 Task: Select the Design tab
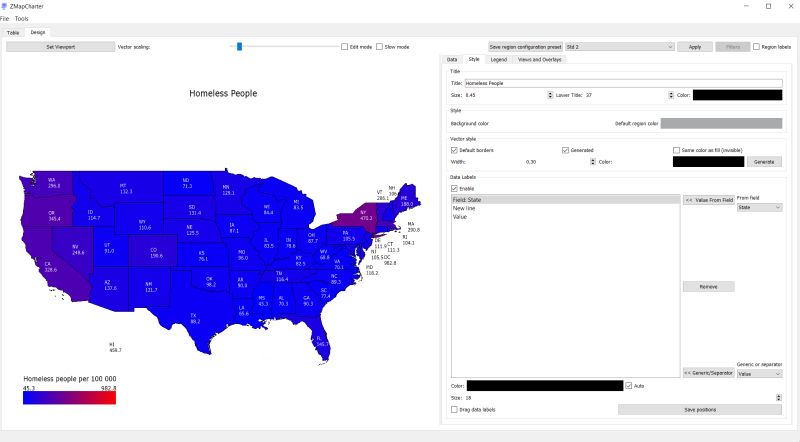(38, 32)
